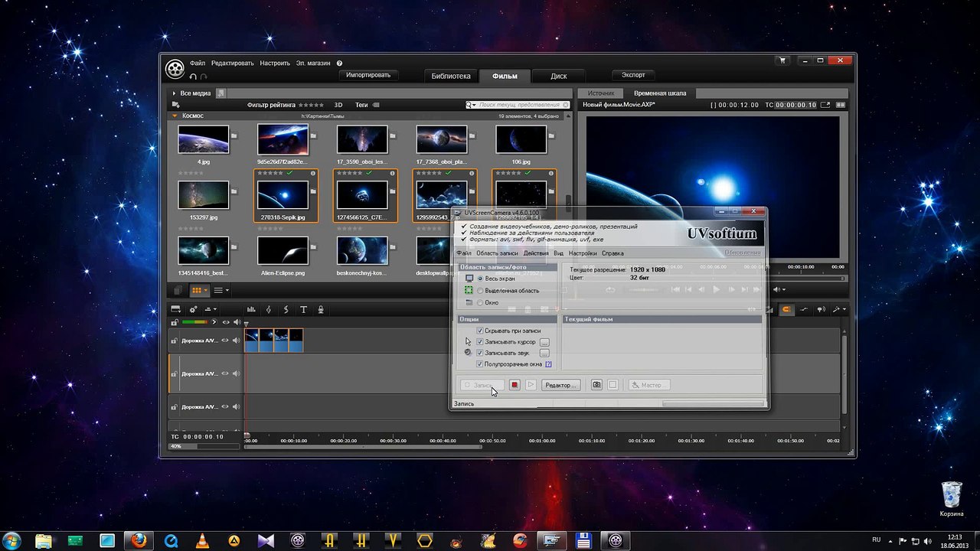Click the Pinnacle Studio film reel logo
This screenshot has height=551, width=980.
tap(175, 68)
